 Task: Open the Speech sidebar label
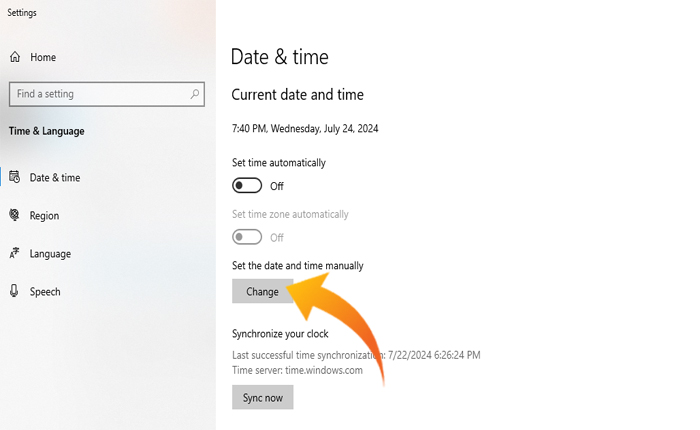[x=45, y=292]
